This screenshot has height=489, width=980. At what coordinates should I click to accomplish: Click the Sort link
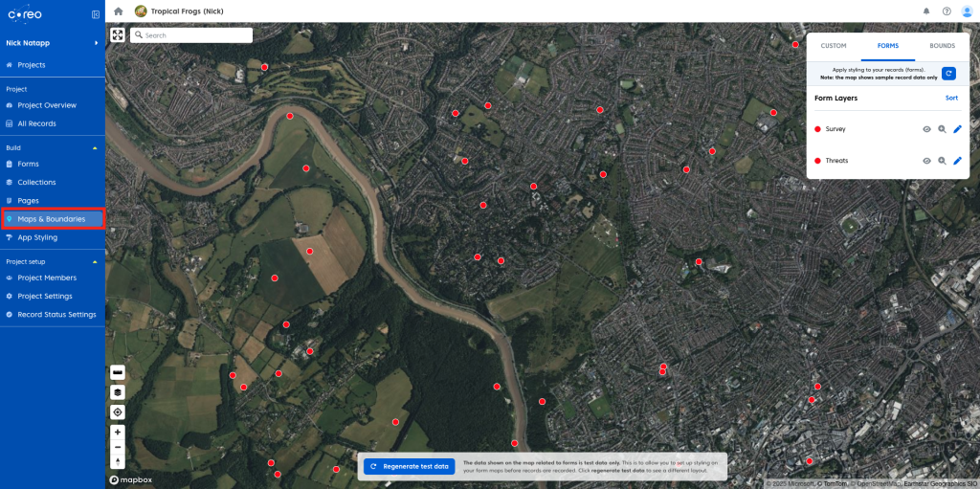pyautogui.click(x=951, y=99)
